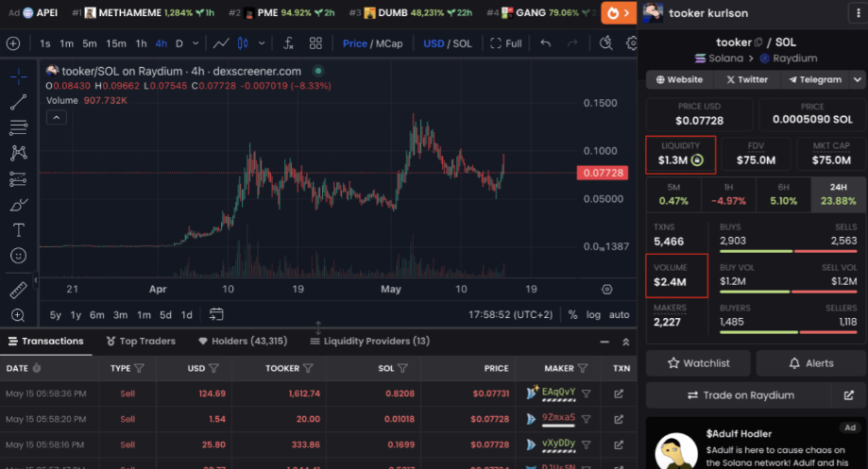Open the METHAMEME trending token
868x469 pixels.
tap(144, 12)
